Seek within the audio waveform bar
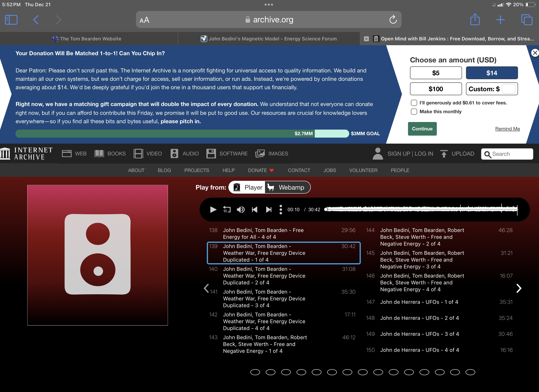The width and height of the screenshot is (539, 392). (x=421, y=209)
